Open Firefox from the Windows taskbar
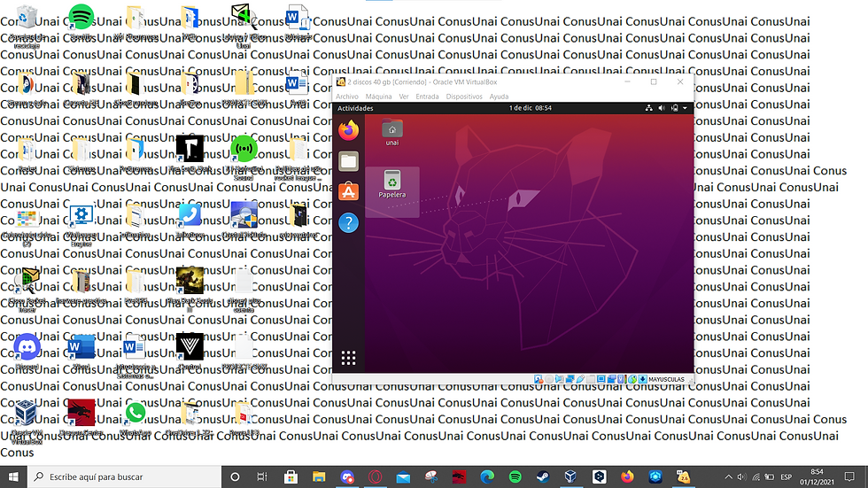 pos(627,476)
